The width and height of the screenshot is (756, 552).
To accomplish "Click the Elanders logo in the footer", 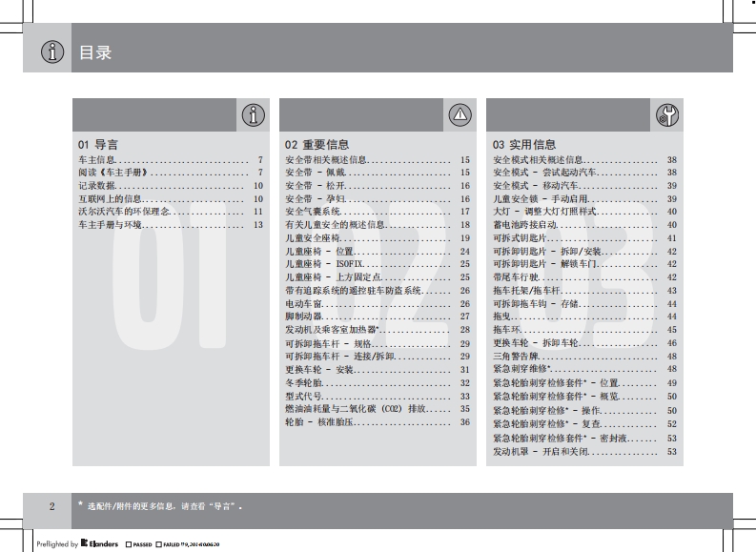I will coord(100,544).
